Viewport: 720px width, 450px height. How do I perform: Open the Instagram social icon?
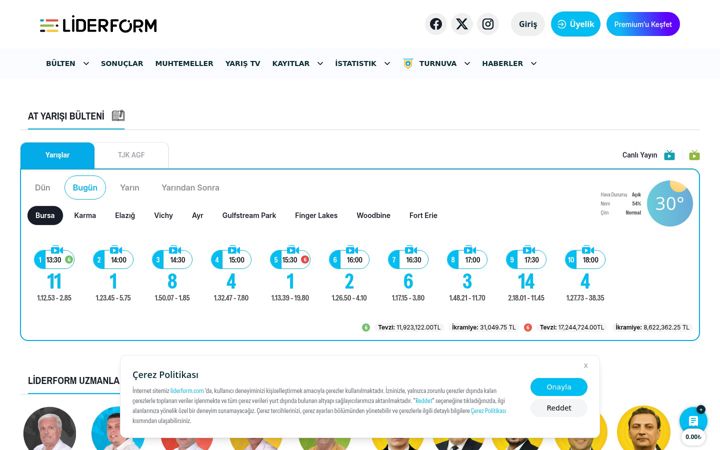click(x=488, y=24)
